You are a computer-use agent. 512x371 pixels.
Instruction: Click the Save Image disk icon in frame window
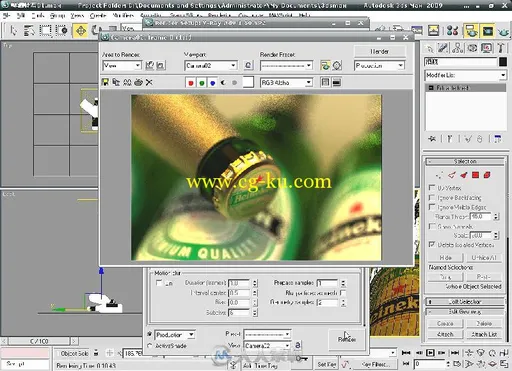click(x=105, y=82)
